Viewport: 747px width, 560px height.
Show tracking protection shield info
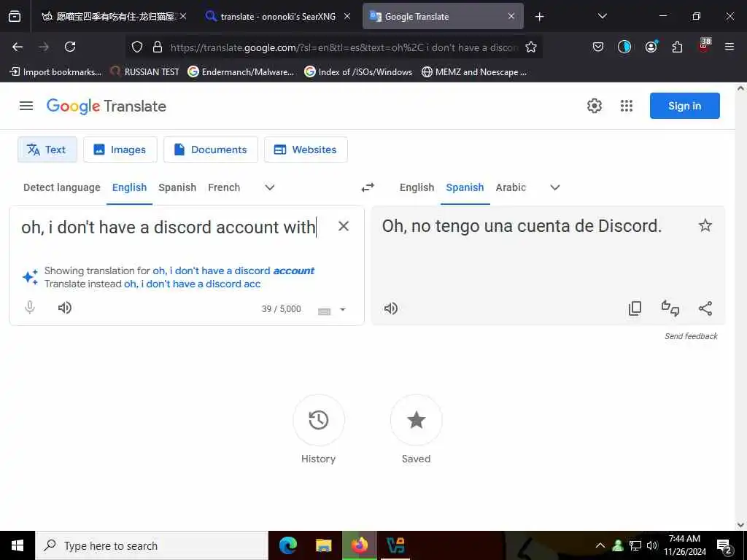coord(137,47)
